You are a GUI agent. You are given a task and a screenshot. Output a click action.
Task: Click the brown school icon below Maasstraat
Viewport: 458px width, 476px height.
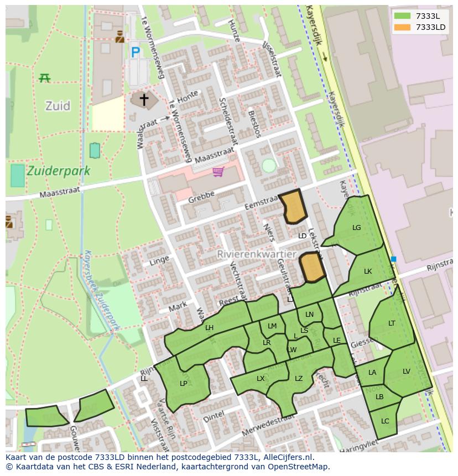pyautogui.click(x=8, y=222)
